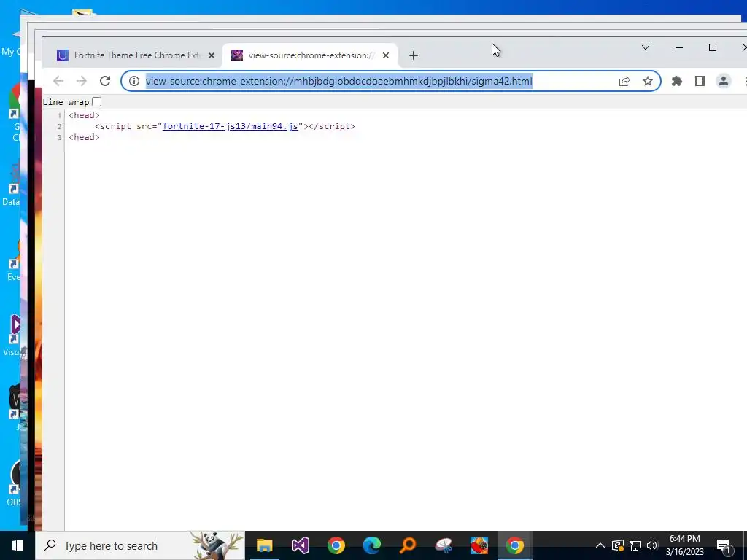747x560 pixels.
Task: Click the opening <script src= text
Action: pyautogui.click(x=126, y=126)
